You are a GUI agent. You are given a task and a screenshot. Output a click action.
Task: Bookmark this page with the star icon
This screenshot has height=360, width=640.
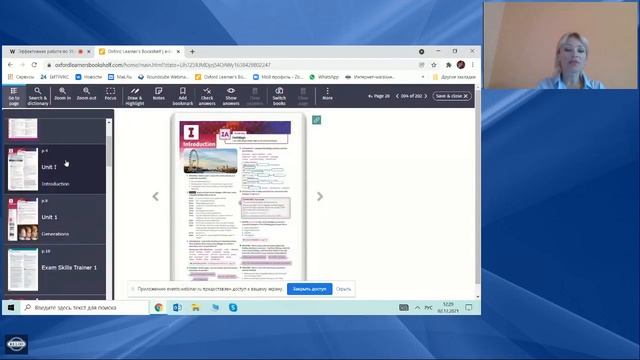click(x=434, y=65)
